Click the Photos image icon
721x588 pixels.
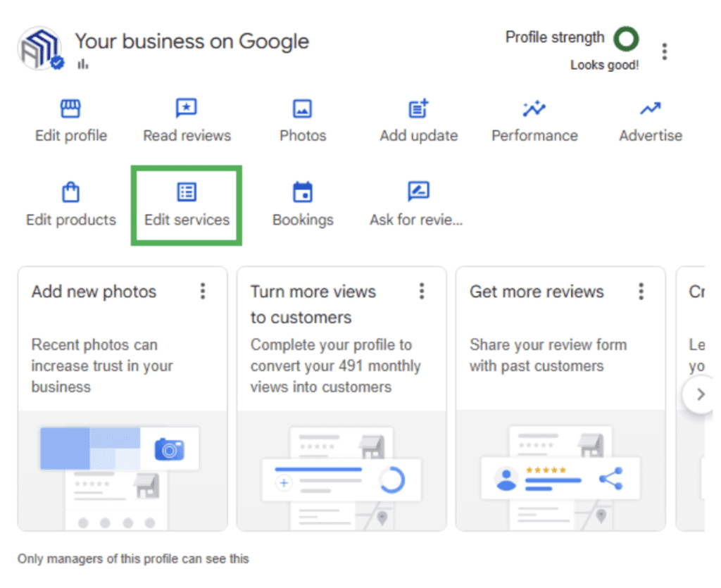(x=302, y=109)
